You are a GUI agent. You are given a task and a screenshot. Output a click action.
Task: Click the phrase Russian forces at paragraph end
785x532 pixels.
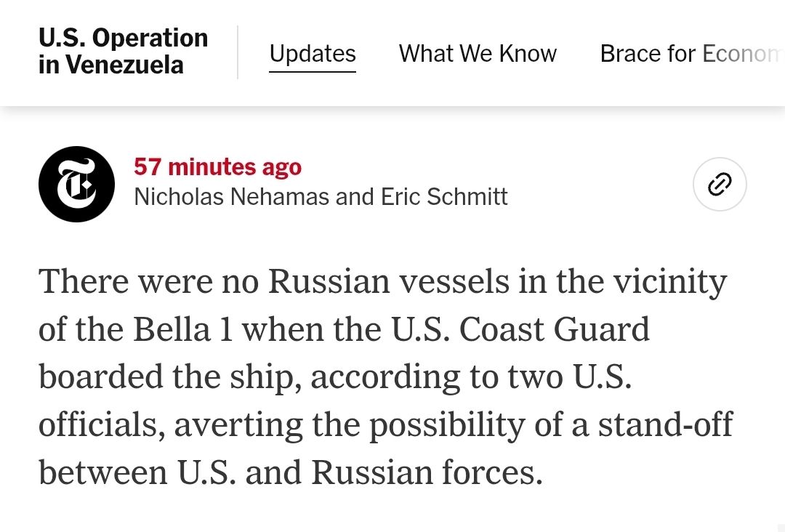click(x=427, y=472)
